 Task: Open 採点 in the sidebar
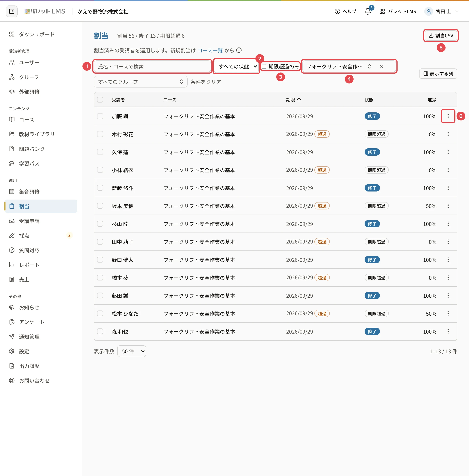click(41, 236)
